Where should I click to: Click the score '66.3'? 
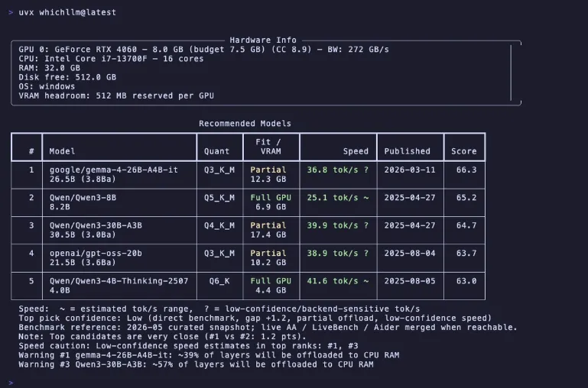tap(466, 170)
